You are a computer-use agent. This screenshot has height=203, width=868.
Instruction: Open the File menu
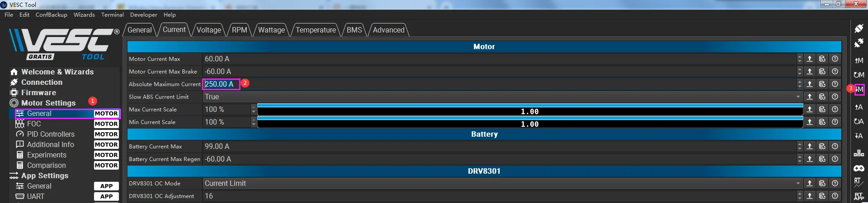[x=9, y=14]
